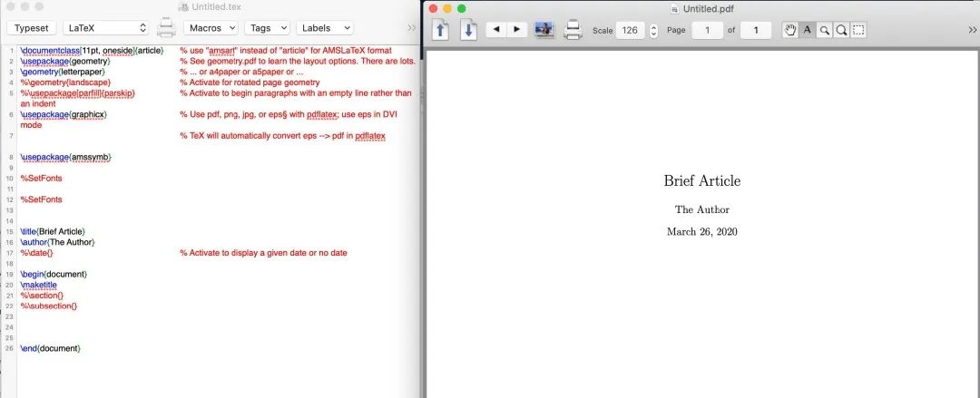Click the \usepackage{graphicx} line
Image resolution: width=980 pixels, height=398 pixels.
(64, 114)
